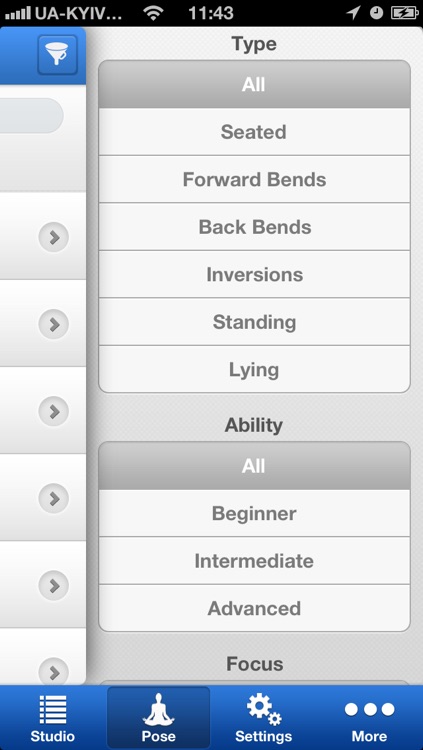Screen dimensions: 423x750
Task: Select Inversions pose type
Action: (x=254, y=274)
